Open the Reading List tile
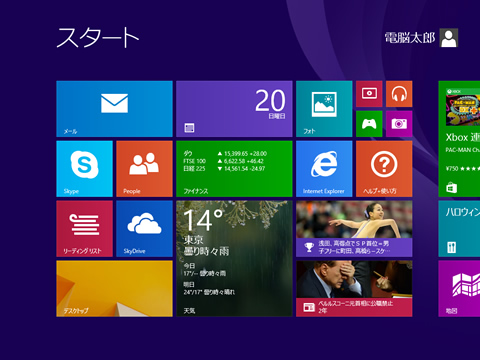This screenshot has height=360, width=480. (x=84, y=229)
